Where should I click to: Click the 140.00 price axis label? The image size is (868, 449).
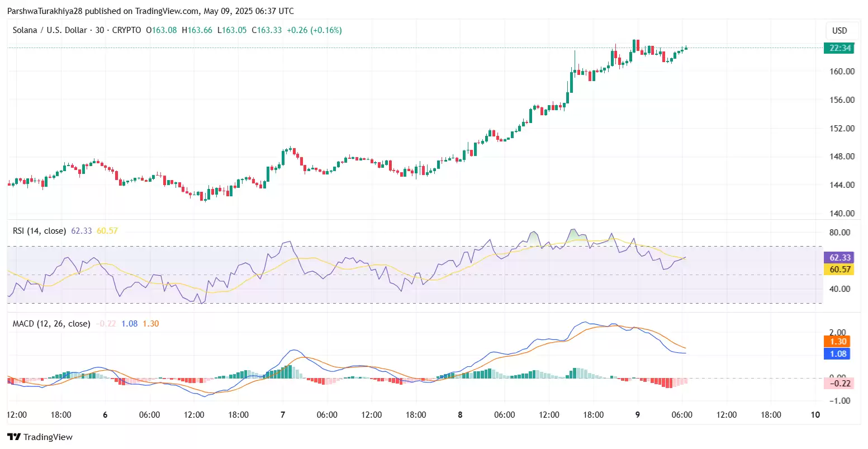click(842, 213)
